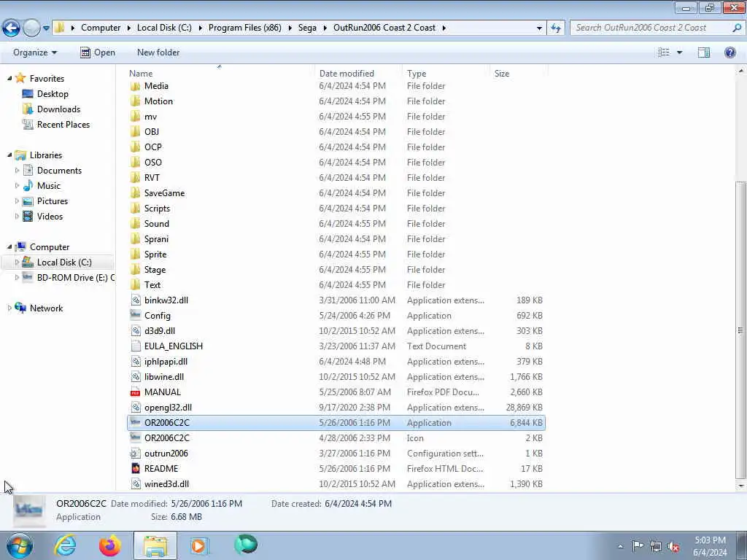This screenshot has height=560, width=747.
Task: Expand the Documents library
Action: click(x=18, y=171)
